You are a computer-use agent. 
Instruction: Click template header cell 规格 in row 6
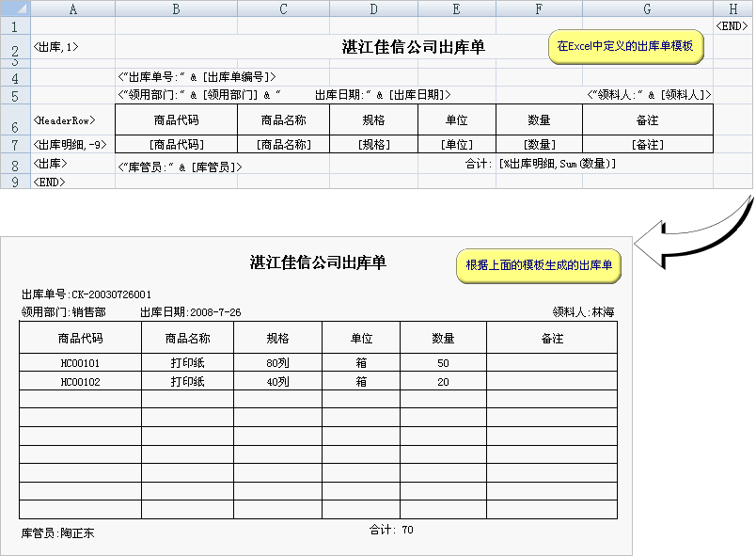click(373, 119)
